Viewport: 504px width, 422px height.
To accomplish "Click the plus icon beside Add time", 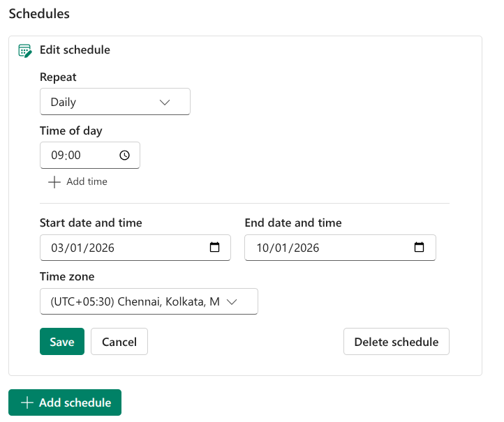I will point(54,181).
